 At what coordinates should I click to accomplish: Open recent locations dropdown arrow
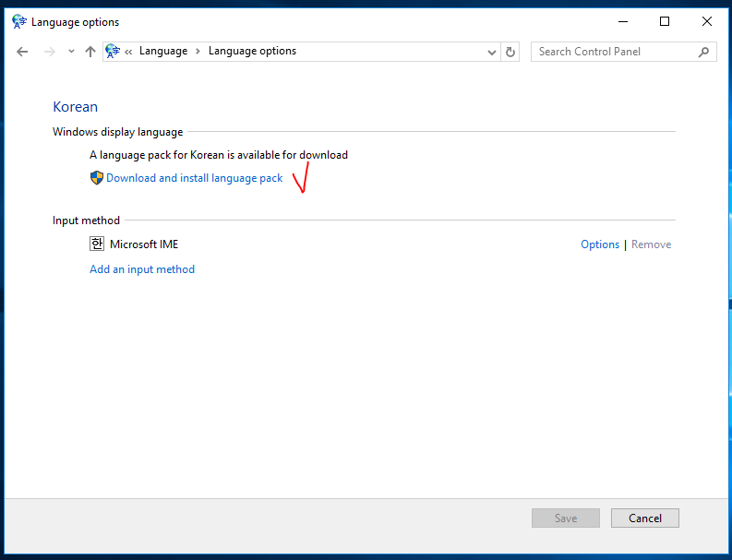tap(71, 52)
